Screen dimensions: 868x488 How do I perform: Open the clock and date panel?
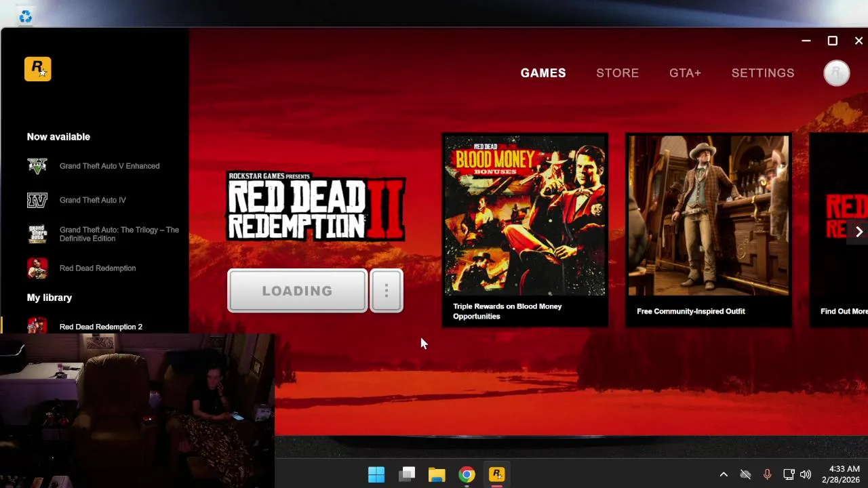click(841, 474)
